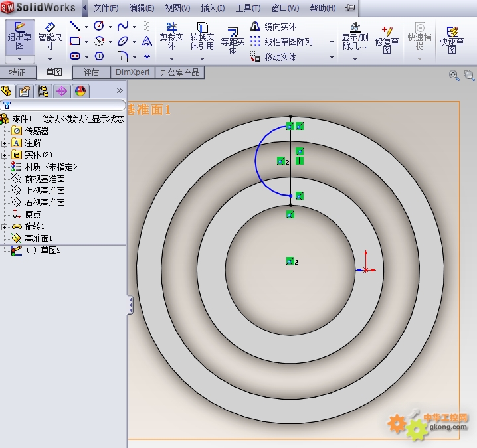
Task: Click the tree filter funnel icon
Action: coord(7,105)
